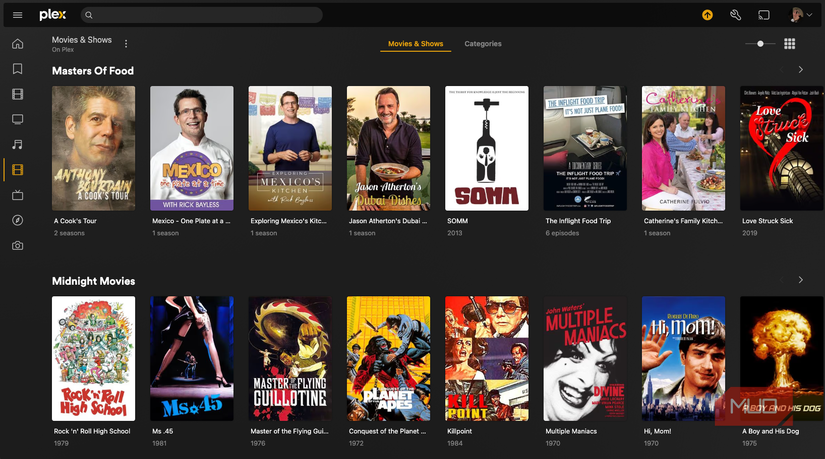The width and height of the screenshot is (825, 459).
Task: Open Love Struck Sick poster
Action: pyautogui.click(x=782, y=148)
